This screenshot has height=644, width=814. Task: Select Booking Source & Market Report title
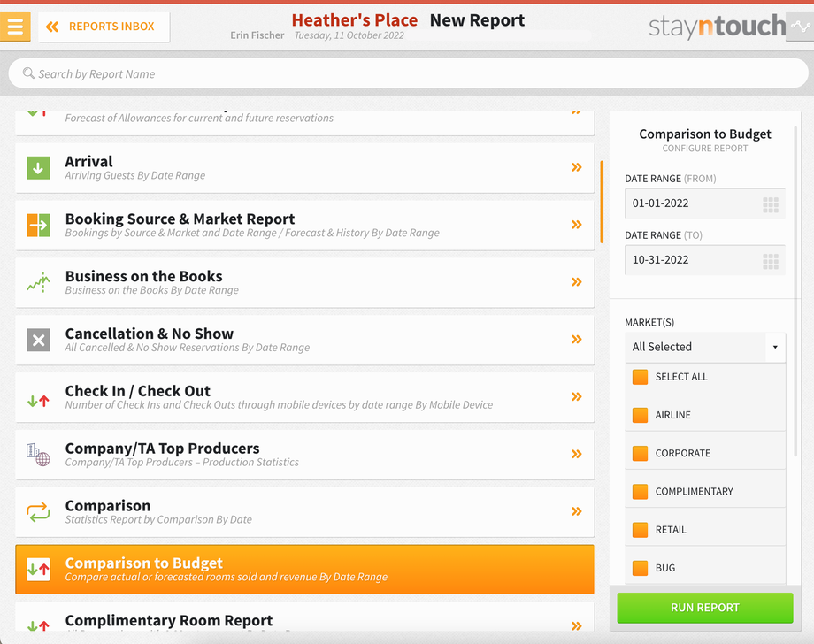pyautogui.click(x=180, y=219)
